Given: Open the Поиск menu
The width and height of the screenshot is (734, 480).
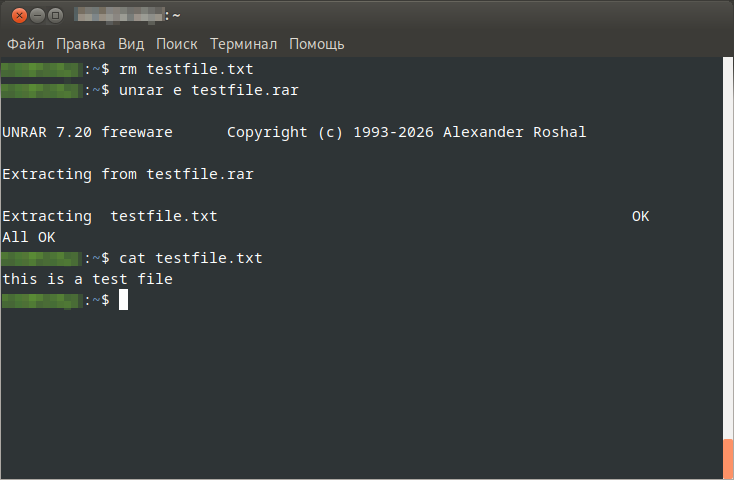Looking at the screenshot, I should click(176, 44).
